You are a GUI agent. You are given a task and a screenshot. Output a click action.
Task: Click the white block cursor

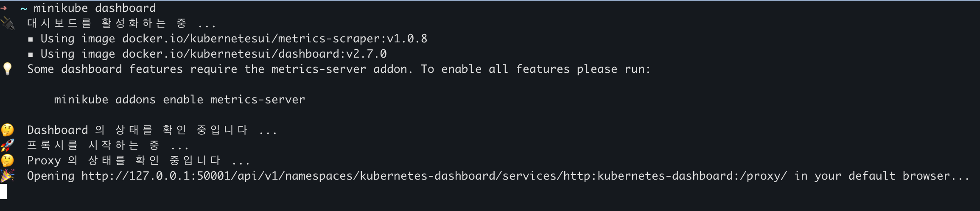3,192
